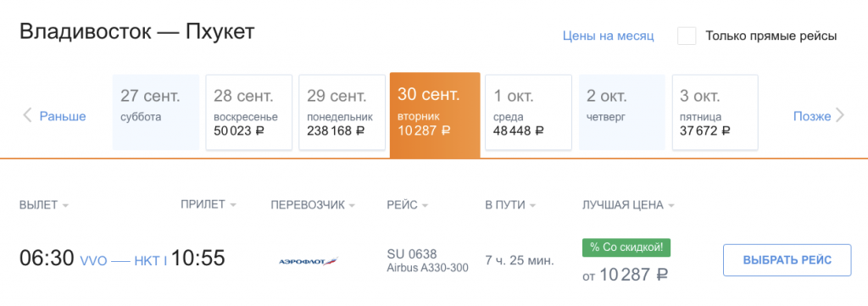Select the 28 сент. воскресенье date tab

tap(248, 113)
